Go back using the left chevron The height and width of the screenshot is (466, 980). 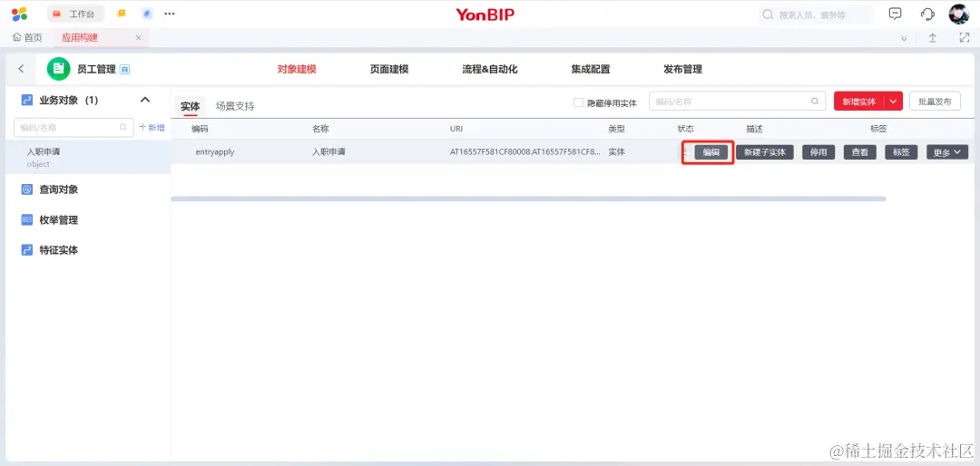click(21, 69)
